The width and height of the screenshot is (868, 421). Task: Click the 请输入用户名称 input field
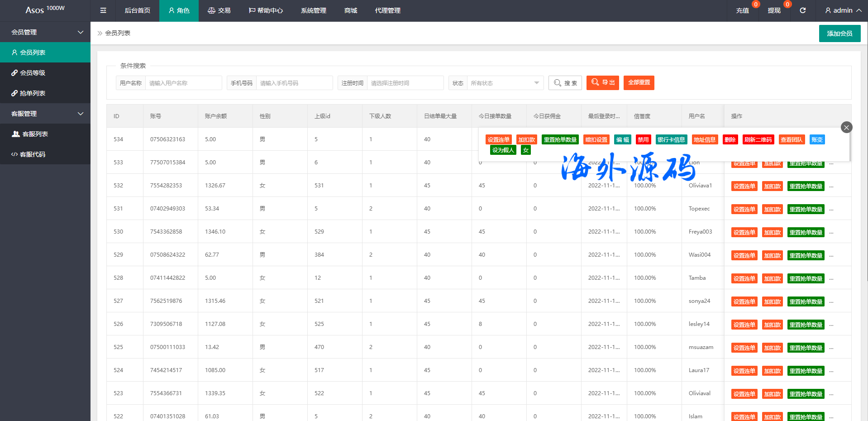tap(183, 83)
